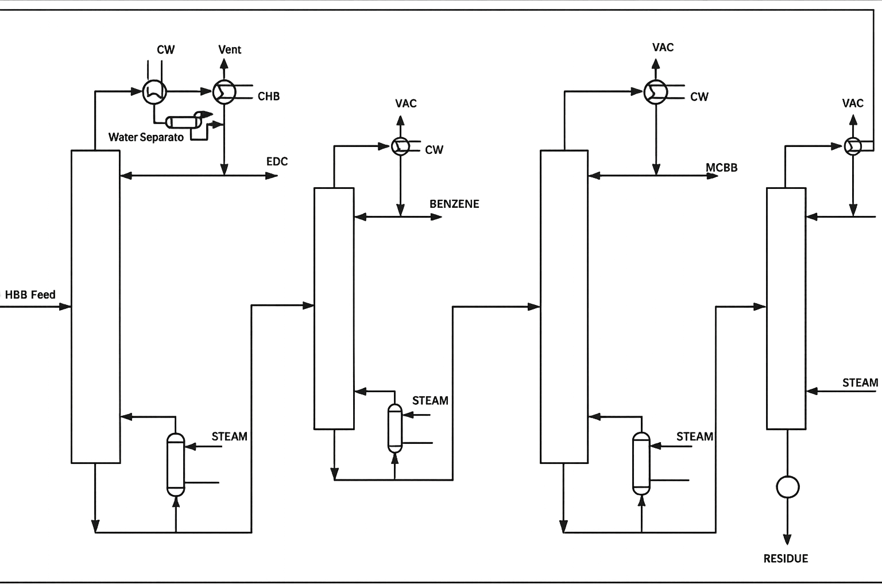Click 'STEAM' label near the first column reboiler
882x588 pixels.
point(229,436)
